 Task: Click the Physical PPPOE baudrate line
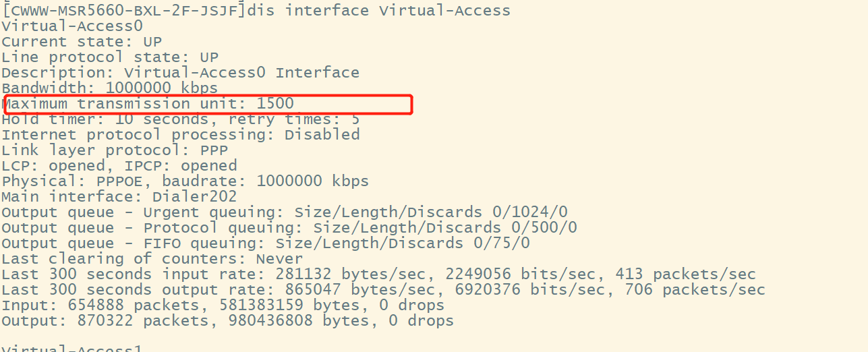click(x=185, y=181)
